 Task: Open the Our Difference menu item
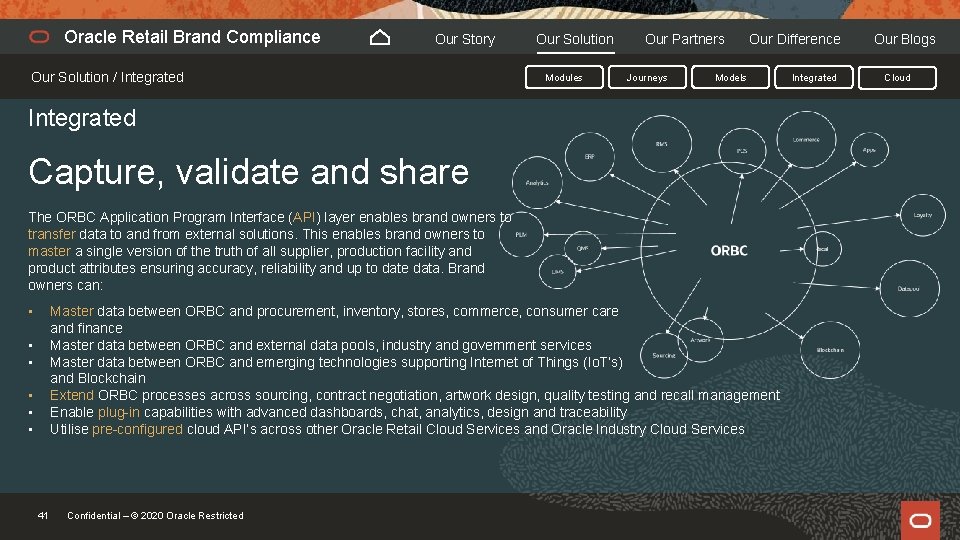[x=794, y=39]
